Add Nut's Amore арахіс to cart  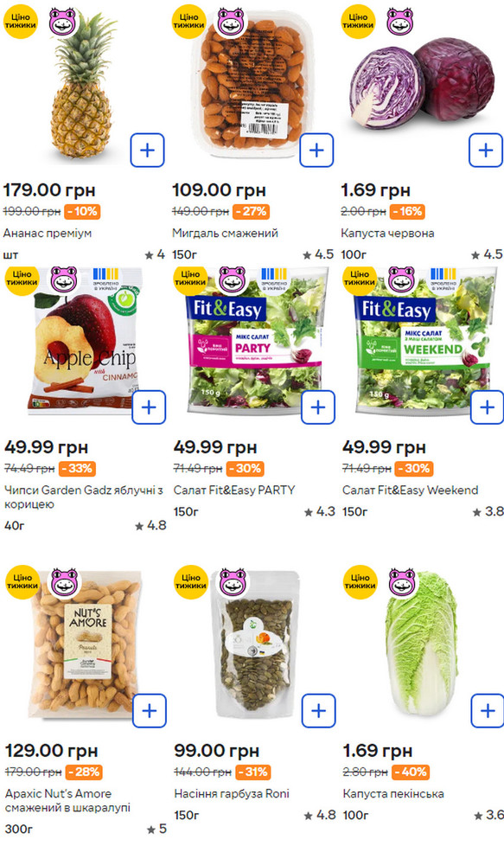coord(150,710)
